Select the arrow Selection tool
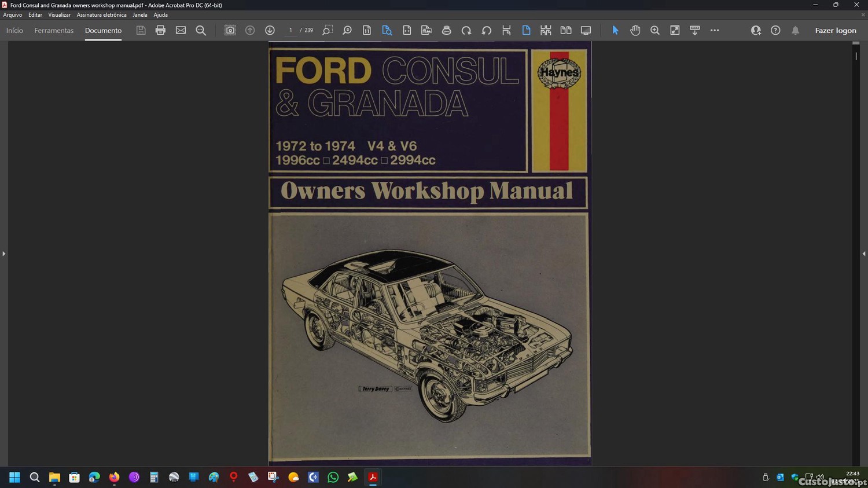The image size is (868, 488). click(x=615, y=30)
